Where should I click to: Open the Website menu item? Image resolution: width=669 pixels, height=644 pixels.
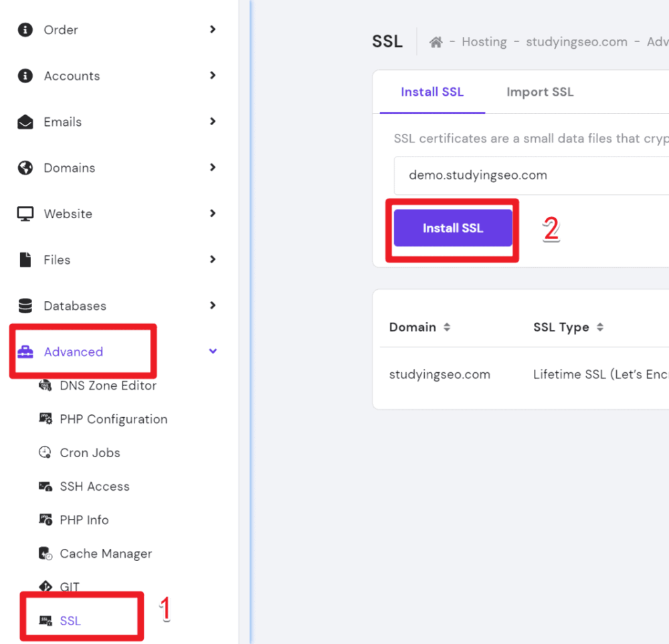[68, 214]
